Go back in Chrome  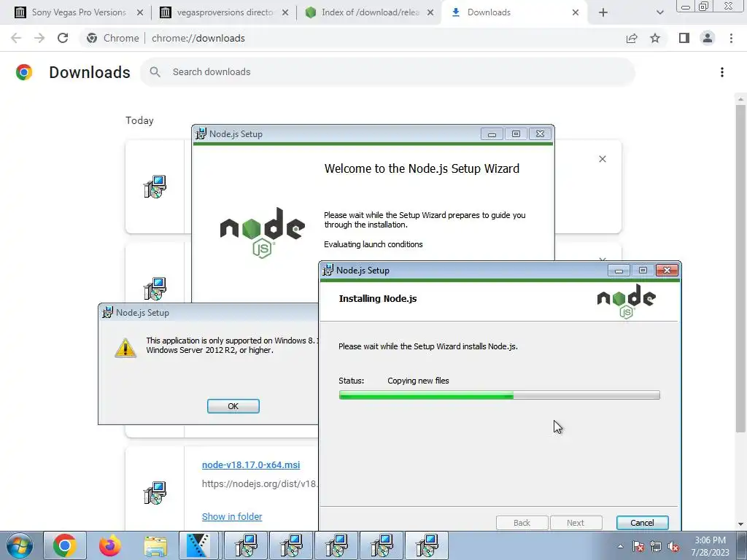click(x=16, y=38)
